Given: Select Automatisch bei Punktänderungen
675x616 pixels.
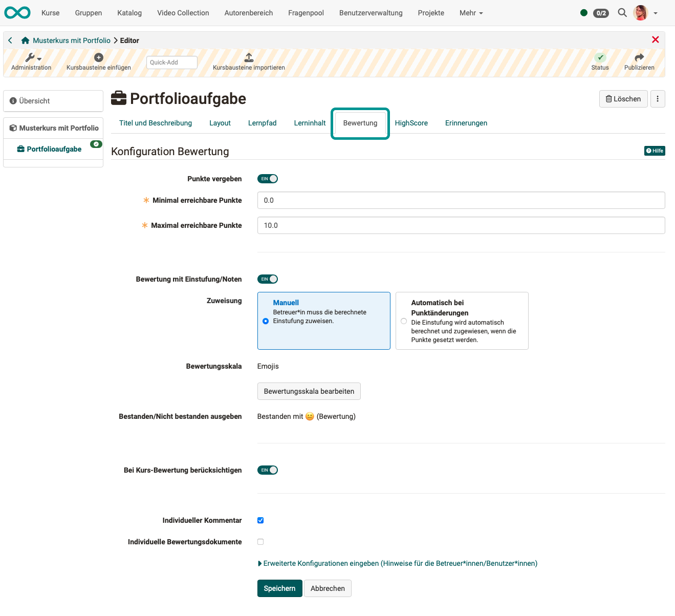Looking at the screenshot, I should (404, 321).
